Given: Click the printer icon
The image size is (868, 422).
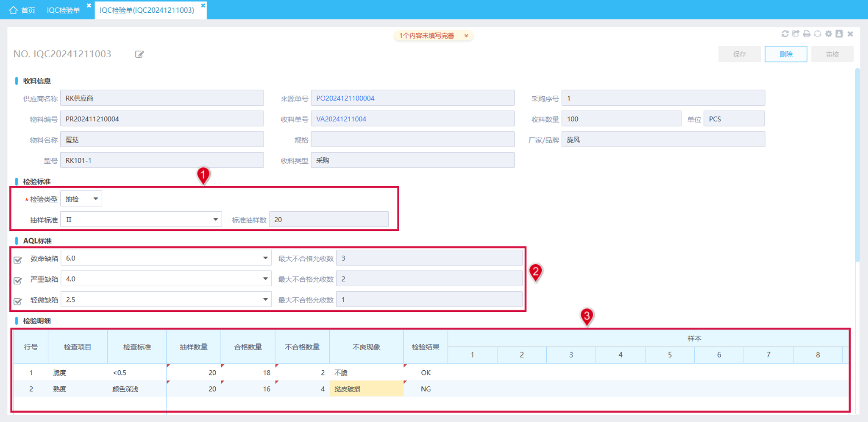Looking at the screenshot, I should 807,34.
